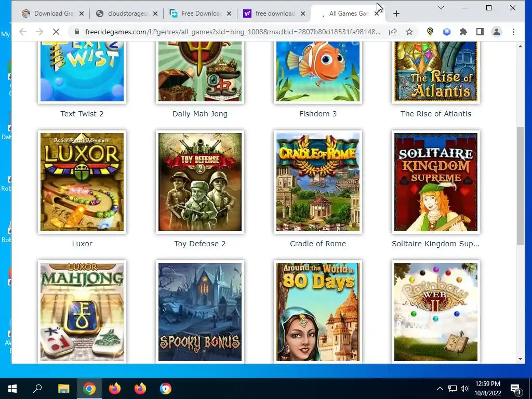Open the Luxor Mahjong cover image
The width and height of the screenshot is (532, 399).
click(82, 312)
